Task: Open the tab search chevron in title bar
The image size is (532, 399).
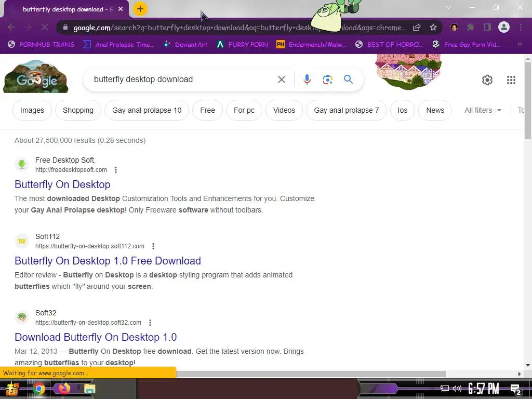Action: point(448,7)
